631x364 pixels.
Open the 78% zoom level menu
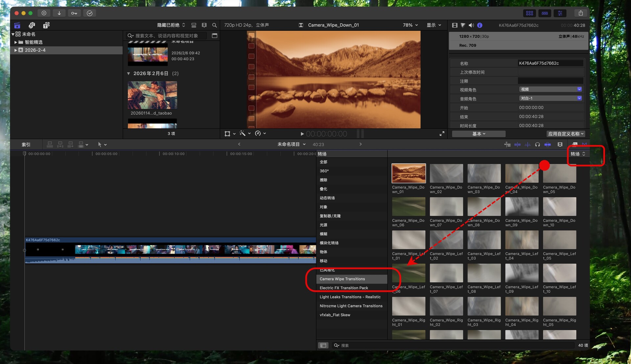tap(410, 25)
